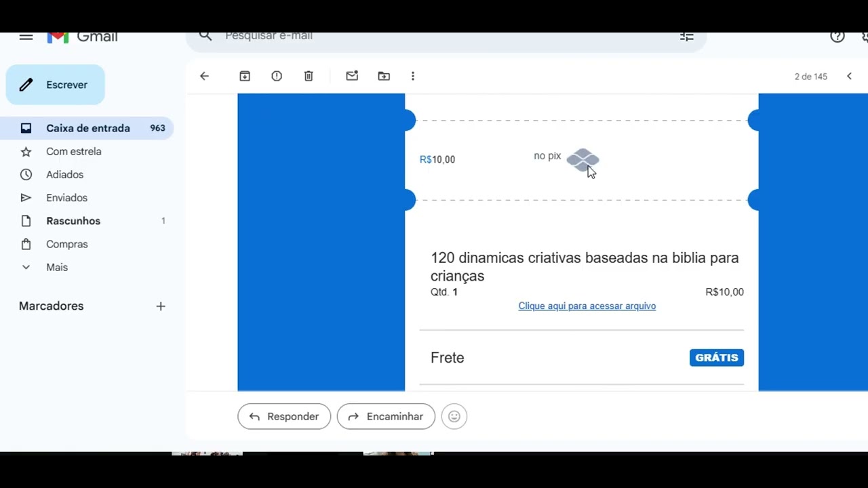Open search filter options icon
Screen dimensions: 868x488
point(686,37)
